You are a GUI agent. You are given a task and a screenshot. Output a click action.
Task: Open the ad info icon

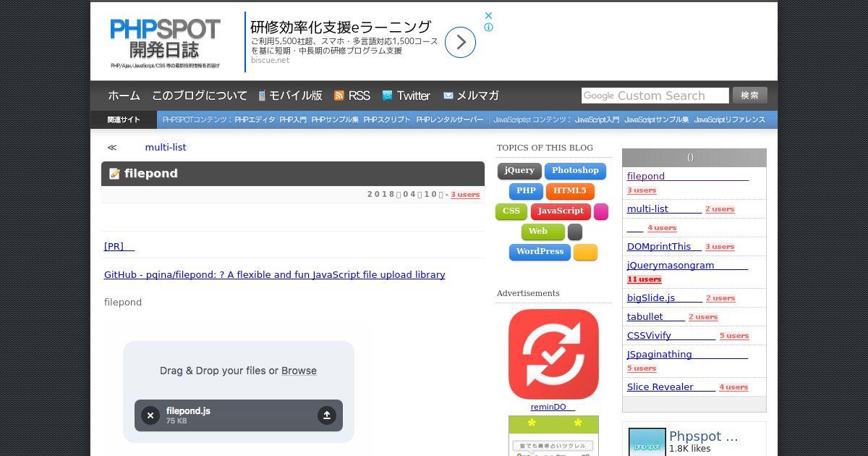[x=488, y=28]
